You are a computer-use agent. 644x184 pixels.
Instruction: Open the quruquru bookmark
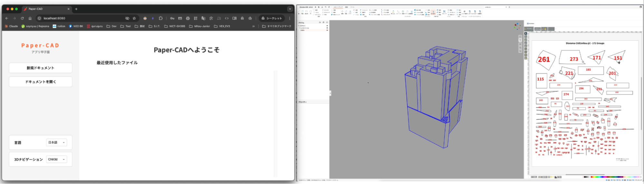(95, 26)
